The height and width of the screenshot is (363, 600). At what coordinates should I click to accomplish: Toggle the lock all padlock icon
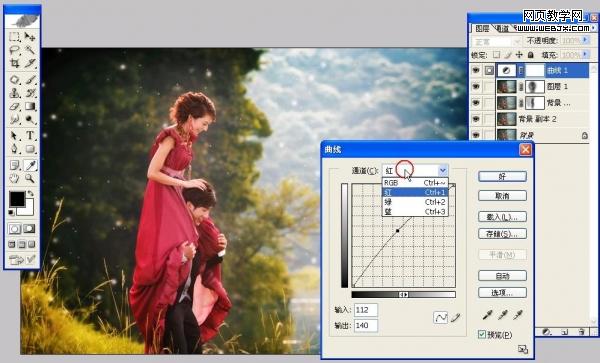click(530, 55)
